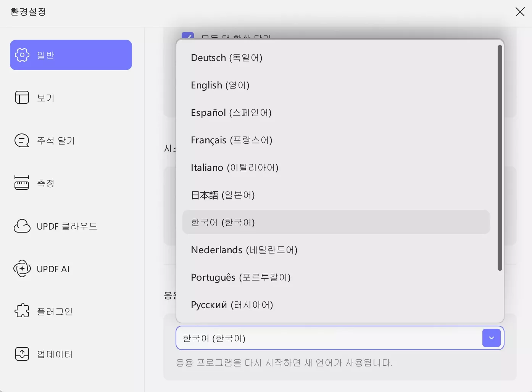Choose English (영어) from language list
This screenshot has width=532, height=392.
pyautogui.click(x=336, y=85)
